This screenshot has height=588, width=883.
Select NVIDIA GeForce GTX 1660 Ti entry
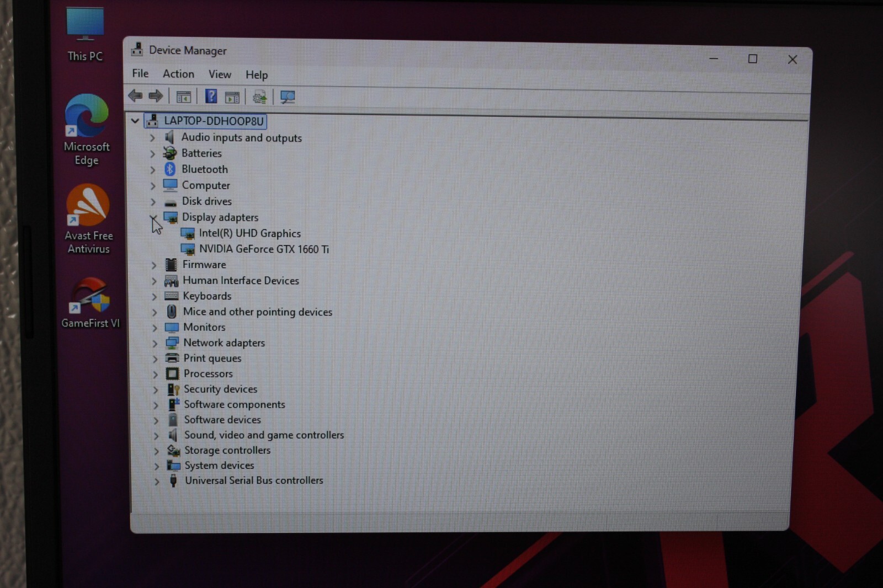pos(264,249)
